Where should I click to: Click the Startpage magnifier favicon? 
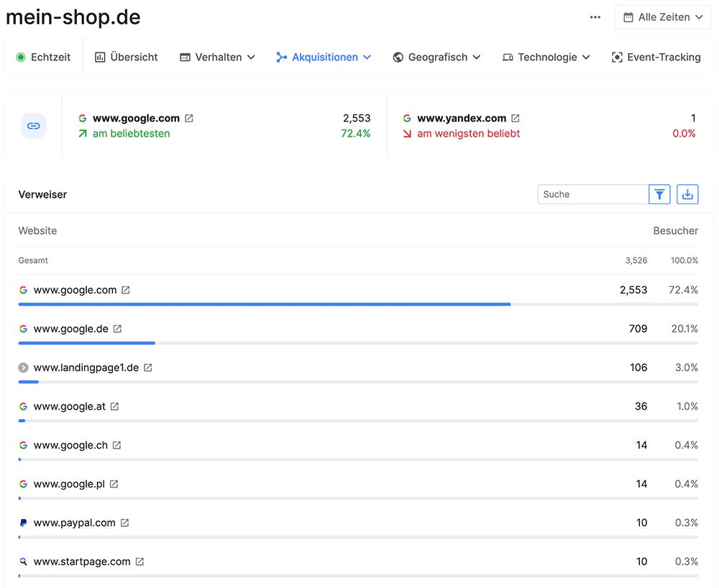coord(22,561)
